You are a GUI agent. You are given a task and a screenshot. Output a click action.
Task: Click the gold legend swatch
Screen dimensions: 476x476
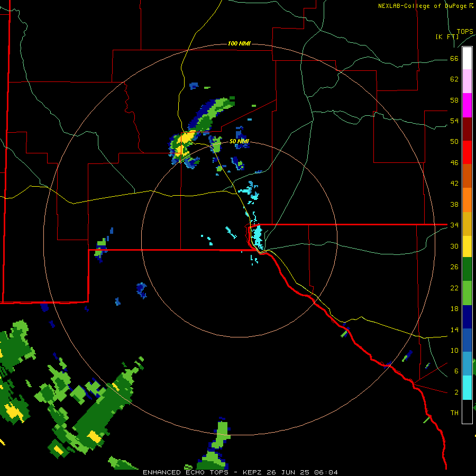click(x=467, y=224)
